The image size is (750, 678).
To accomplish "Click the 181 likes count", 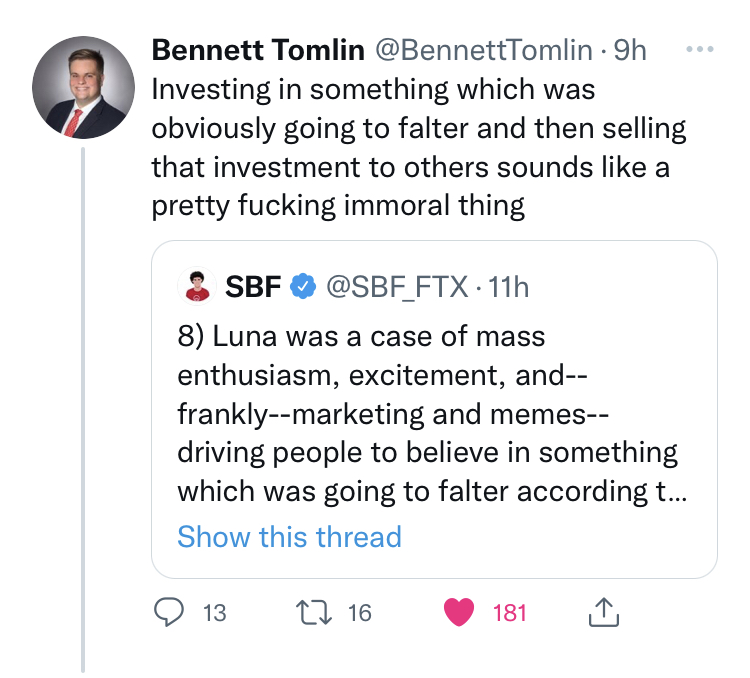I will 510,613.
